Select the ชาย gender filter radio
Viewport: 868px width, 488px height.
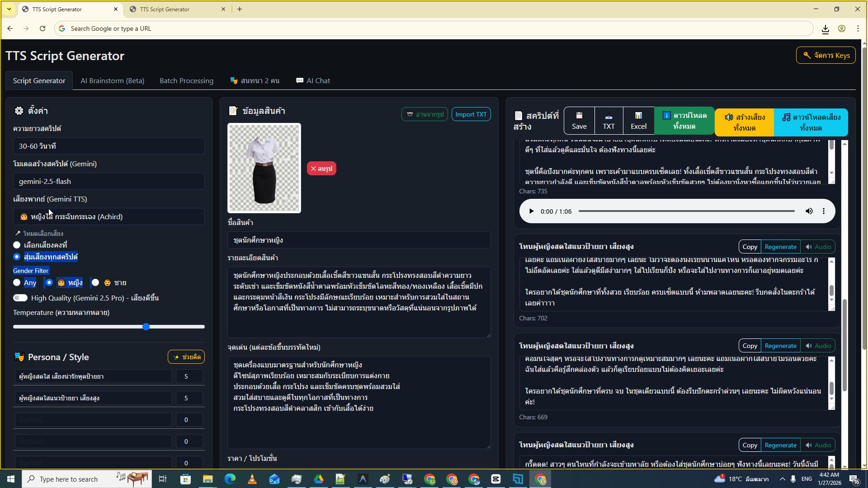(x=95, y=283)
